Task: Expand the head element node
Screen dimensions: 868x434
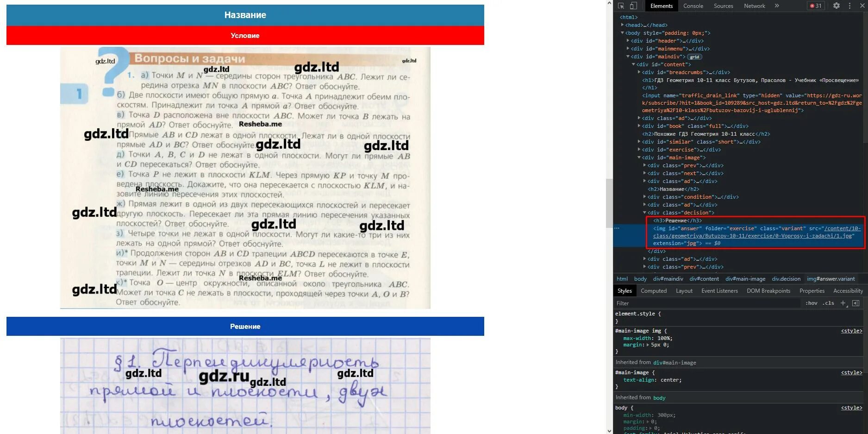Action: 622,25
